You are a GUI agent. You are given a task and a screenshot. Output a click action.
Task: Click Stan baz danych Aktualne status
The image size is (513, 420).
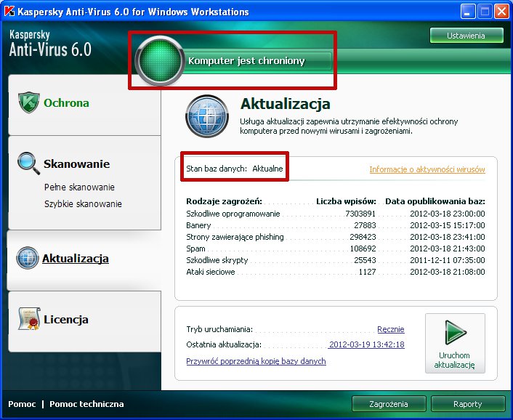point(234,169)
